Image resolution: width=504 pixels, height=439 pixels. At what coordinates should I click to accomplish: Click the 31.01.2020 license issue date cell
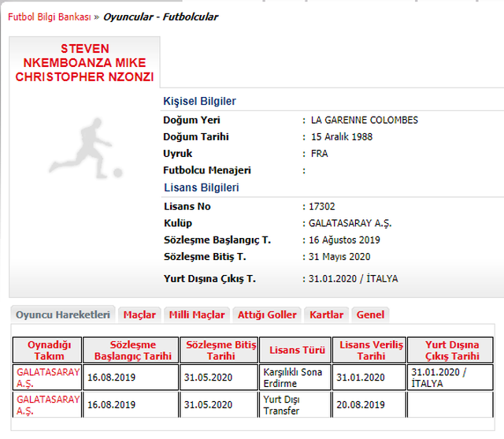369,378
